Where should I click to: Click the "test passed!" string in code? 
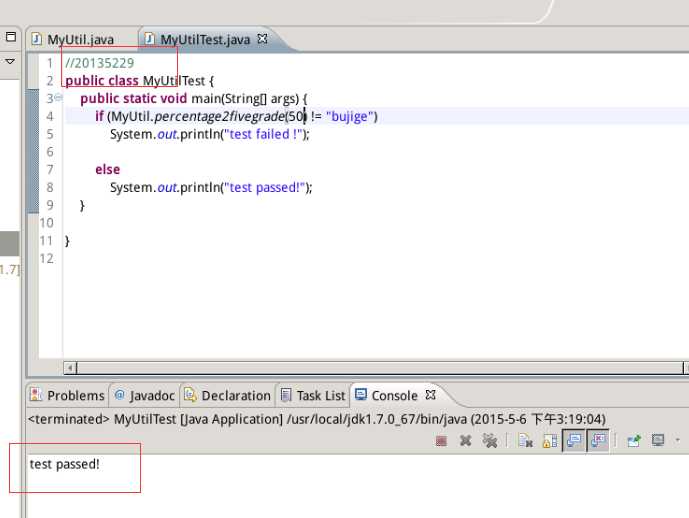click(265, 188)
